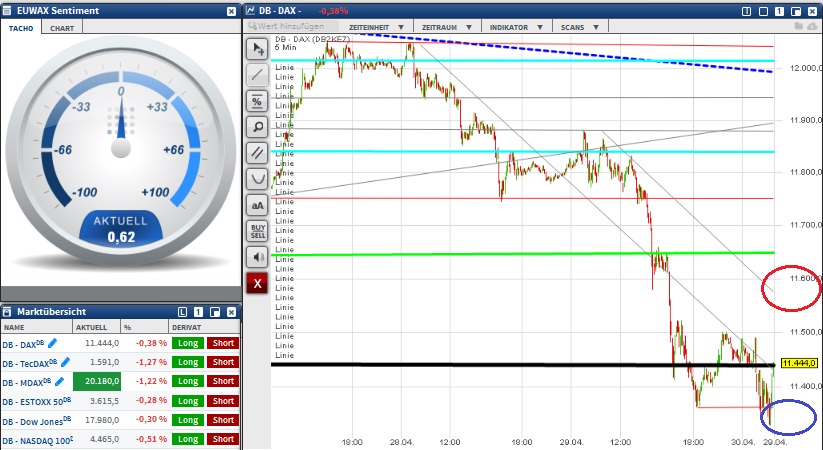The image size is (823, 450).
Task: Click the detach window icon in chart title bar
Action: [x=796, y=12]
